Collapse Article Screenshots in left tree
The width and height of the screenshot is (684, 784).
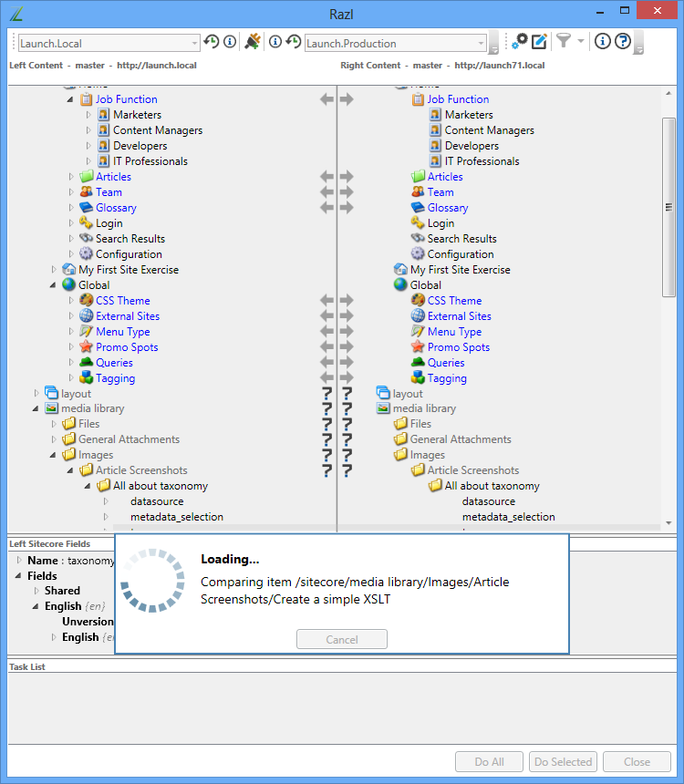(x=70, y=470)
